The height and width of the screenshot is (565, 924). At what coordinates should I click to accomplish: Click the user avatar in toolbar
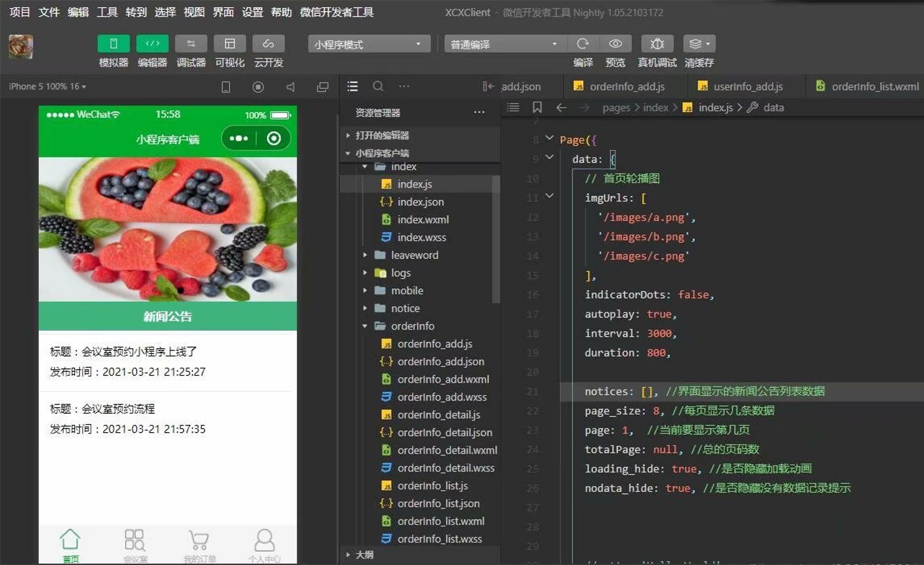coord(20,47)
